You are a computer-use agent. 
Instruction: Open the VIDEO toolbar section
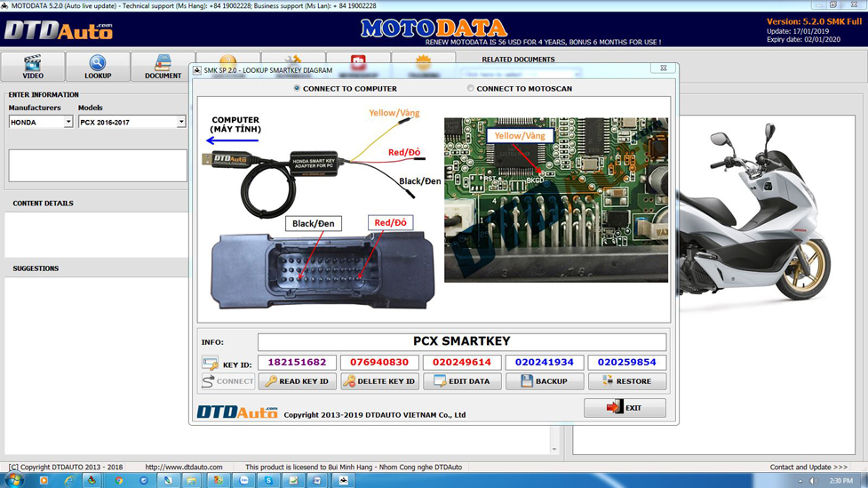point(33,67)
